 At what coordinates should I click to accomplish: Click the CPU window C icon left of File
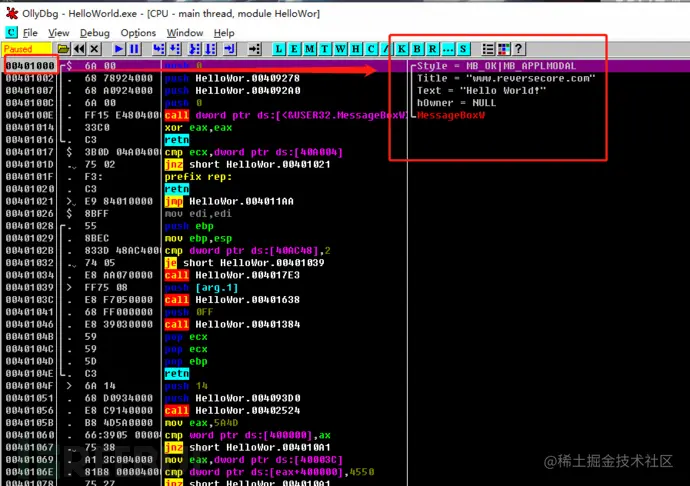(11, 32)
